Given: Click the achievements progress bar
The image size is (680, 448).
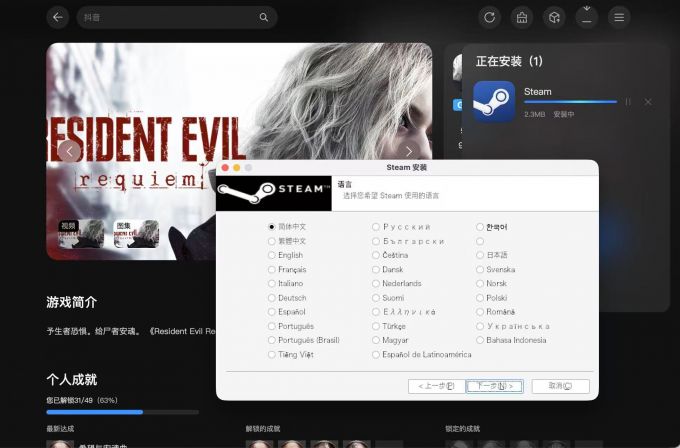Looking at the screenshot, I should point(122,412).
